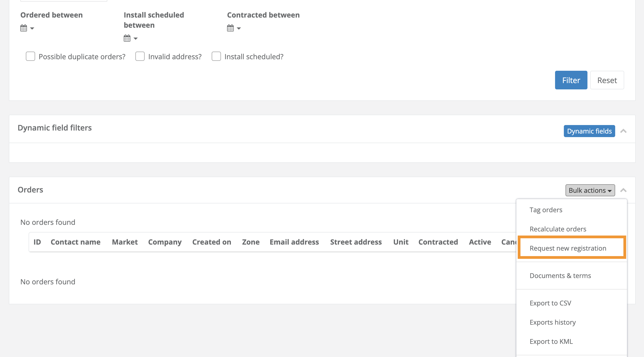Choose Tag orders from bulk menu

[546, 210]
